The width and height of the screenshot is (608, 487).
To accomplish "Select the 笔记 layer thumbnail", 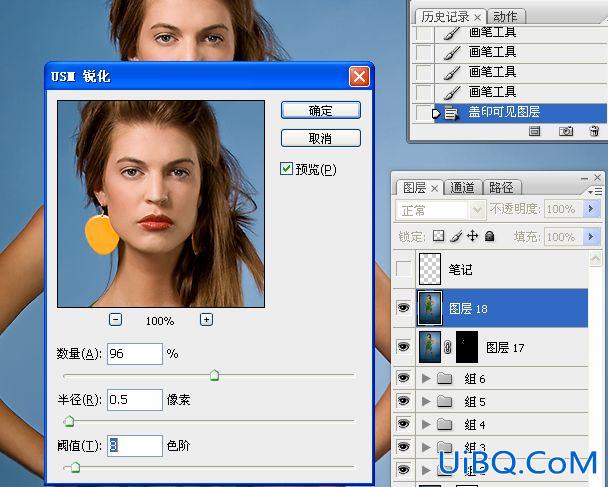I will (x=430, y=269).
